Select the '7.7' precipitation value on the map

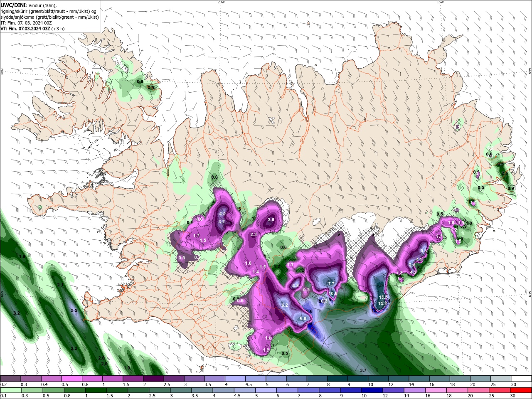tap(331, 284)
